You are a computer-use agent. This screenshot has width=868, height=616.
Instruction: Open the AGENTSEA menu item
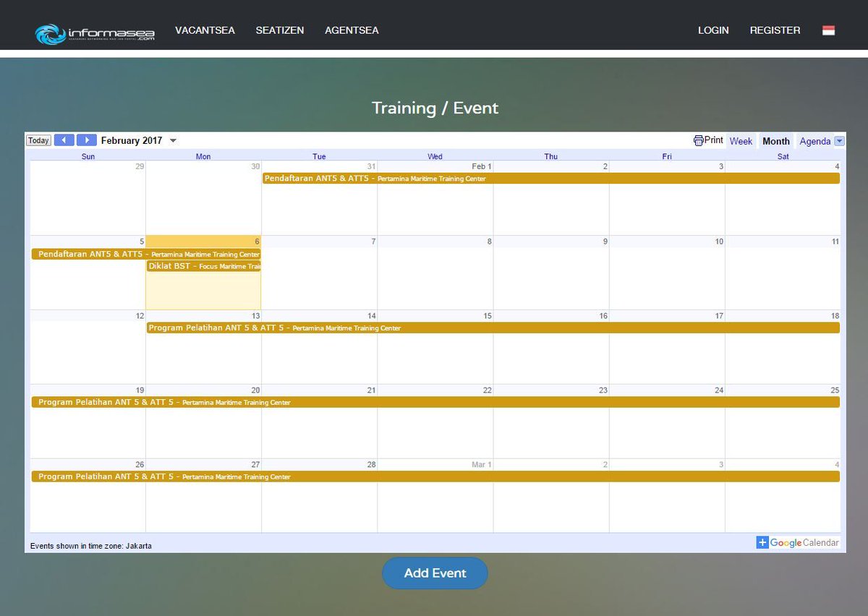click(352, 30)
